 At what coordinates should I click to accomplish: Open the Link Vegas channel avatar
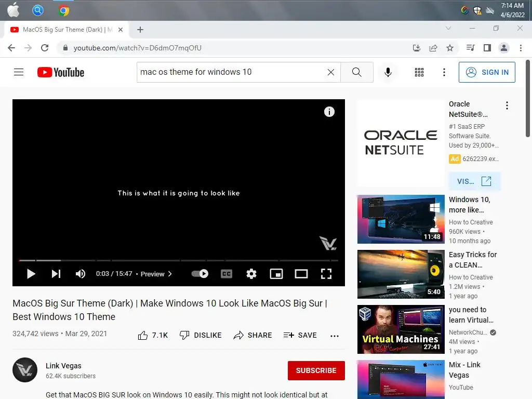25,370
